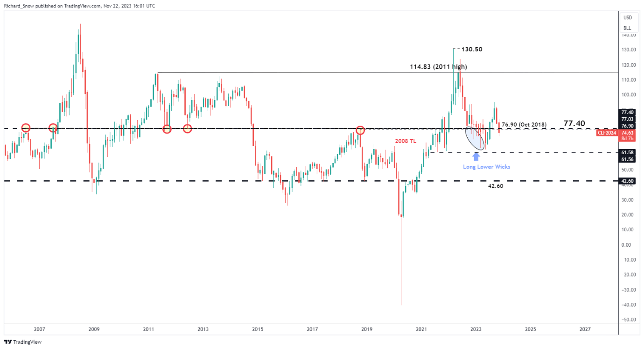Click the 2009 year on time axis
This screenshot has width=644, height=349.
pos(94,329)
